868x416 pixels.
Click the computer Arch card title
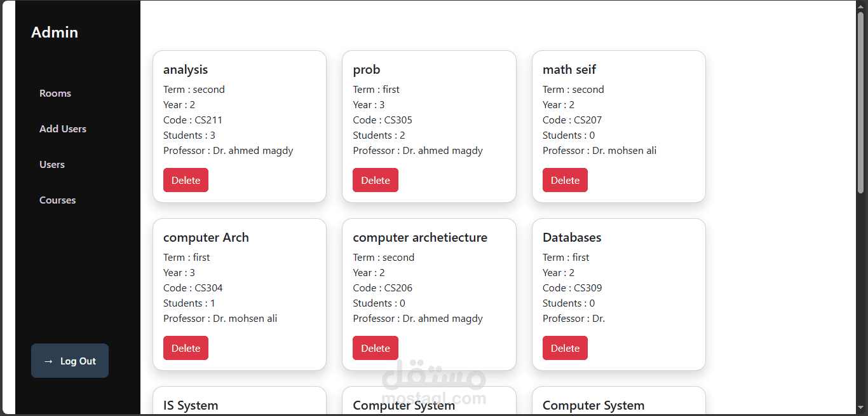coord(206,238)
